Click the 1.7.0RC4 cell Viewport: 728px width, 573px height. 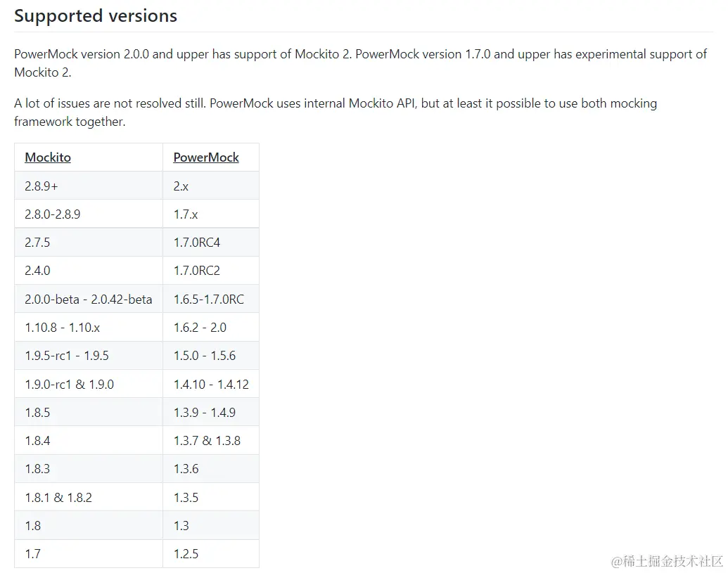pos(197,243)
